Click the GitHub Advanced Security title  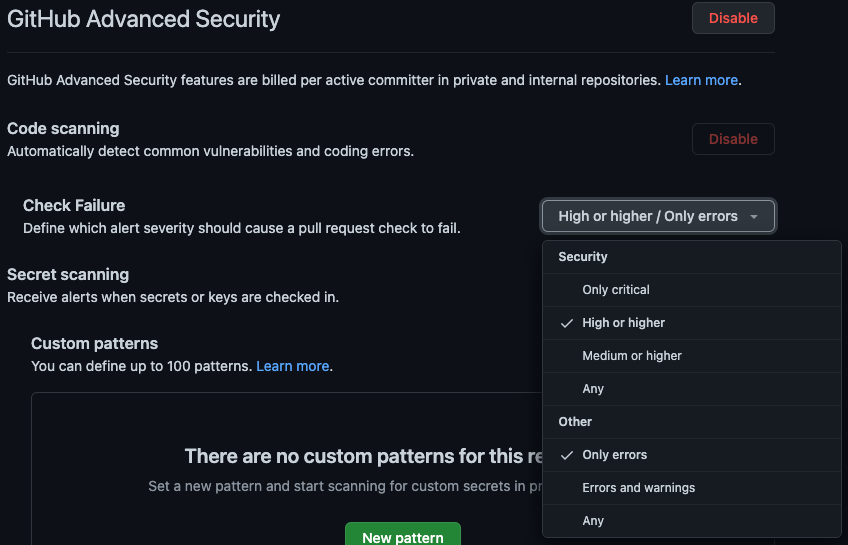(x=143, y=18)
